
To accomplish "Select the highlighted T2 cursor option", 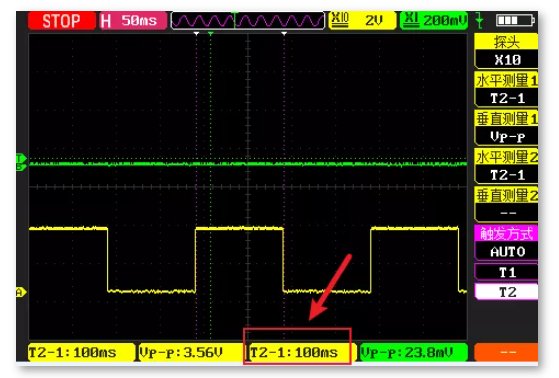I will [507, 292].
